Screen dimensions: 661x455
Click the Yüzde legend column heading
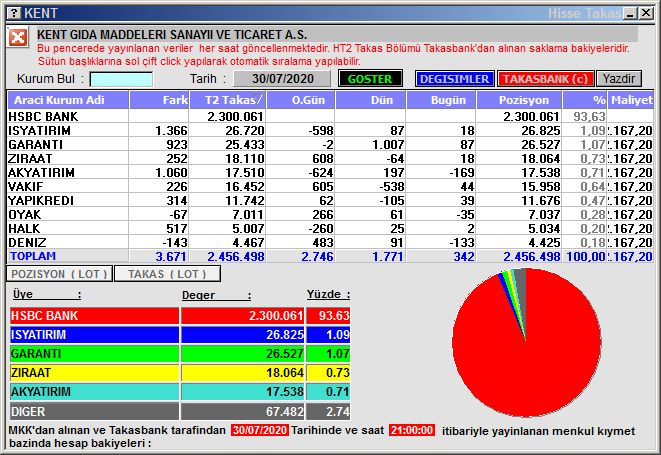pyautogui.click(x=328, y=294)
